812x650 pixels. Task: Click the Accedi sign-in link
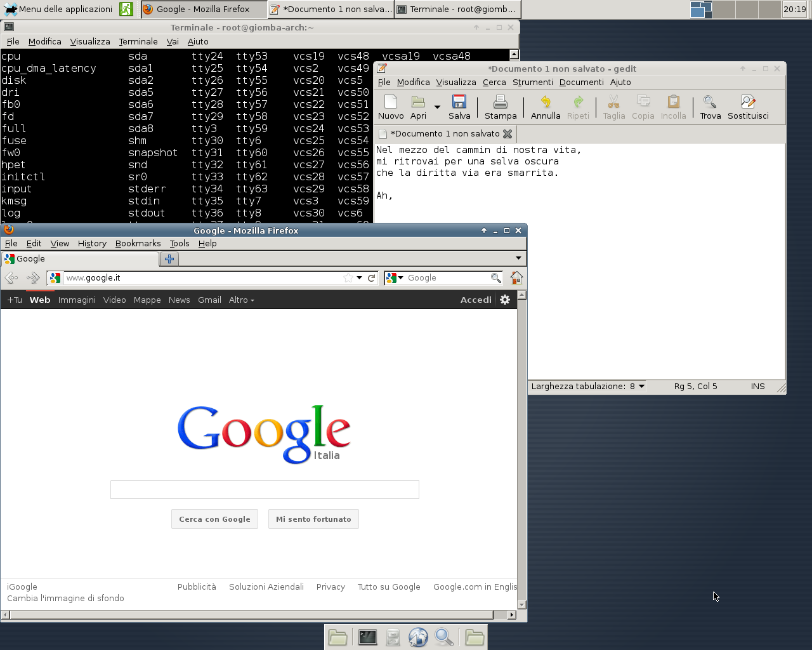tap(476, 300)
